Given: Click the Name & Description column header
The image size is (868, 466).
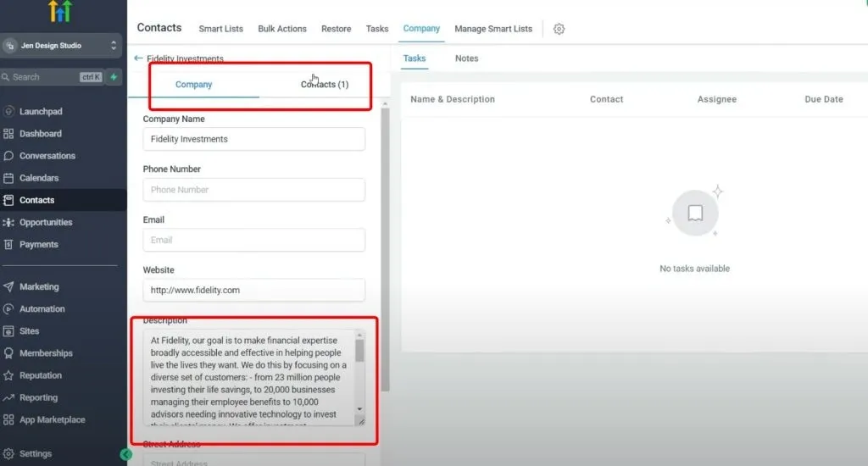Looking at the screenshot, I should (453, 99).
